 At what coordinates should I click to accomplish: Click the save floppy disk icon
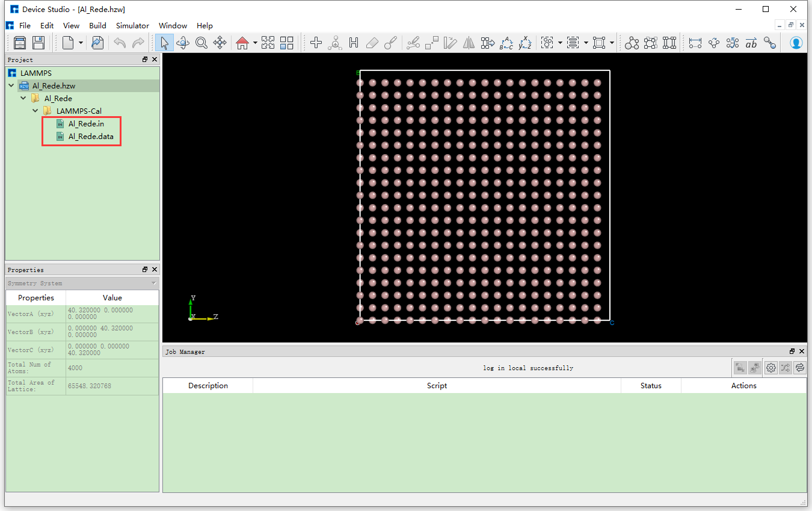38,43
